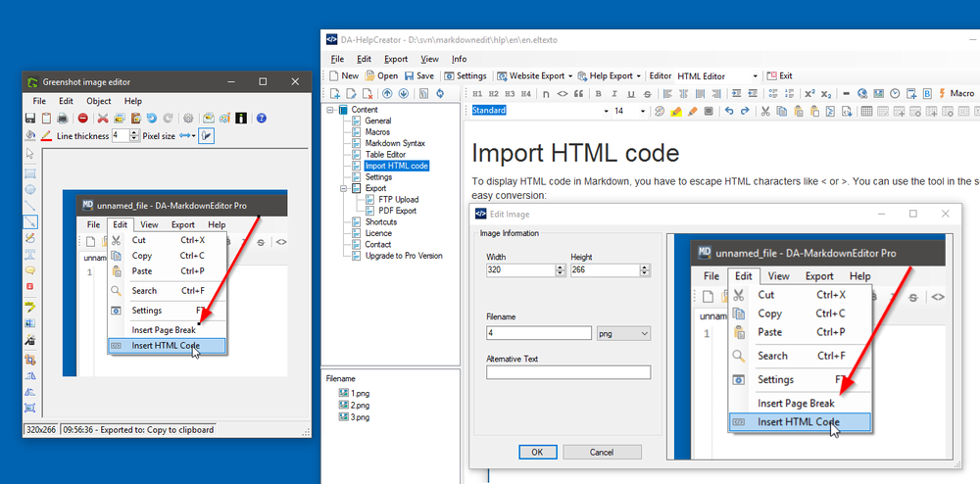Move topic down with down-arrow icon
Image resolution: width=980 pixels, height=484 pixels.
click(403, 94)
